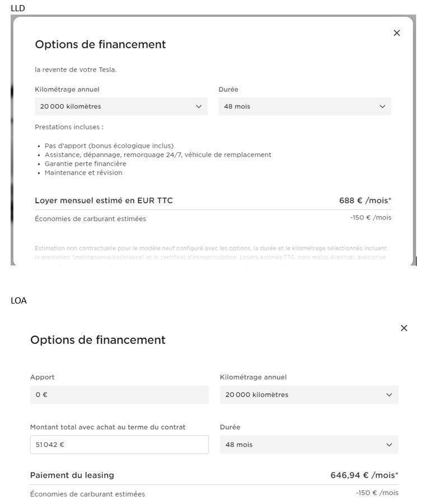
Task: Focus the total amount field showing 51042 €
Action: click(x=119, y=445)
